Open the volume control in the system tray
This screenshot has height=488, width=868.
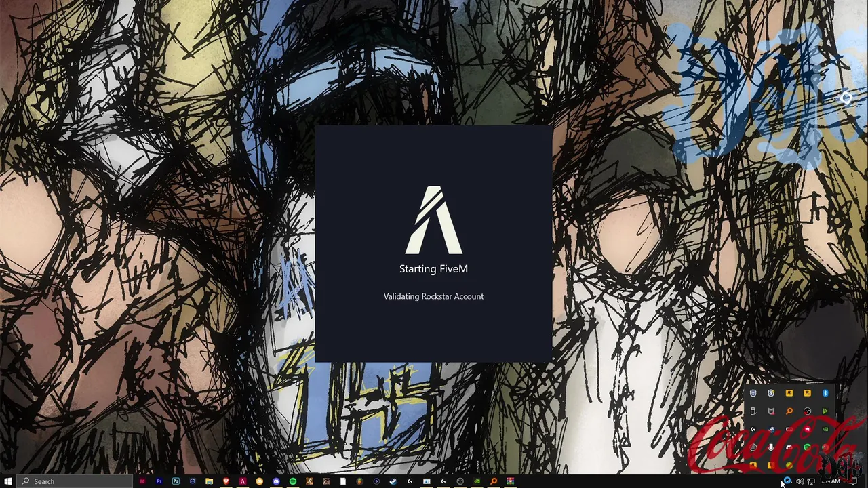800,481
